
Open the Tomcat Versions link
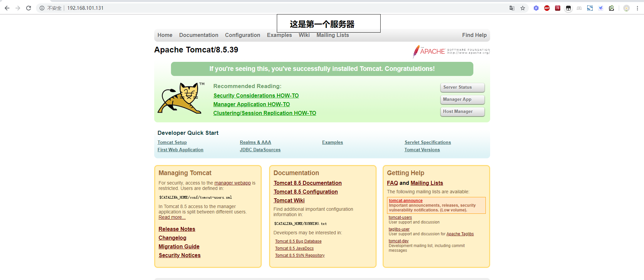click(422, 150)
